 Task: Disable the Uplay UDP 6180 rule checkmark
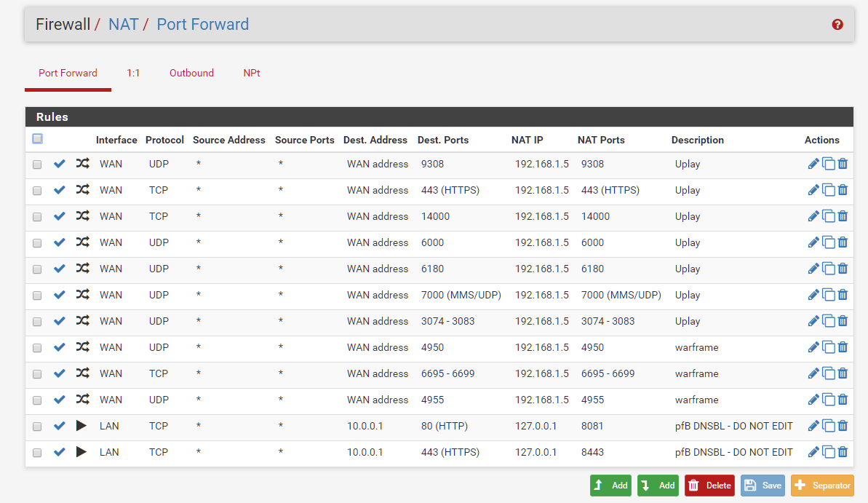coord(60,269)
